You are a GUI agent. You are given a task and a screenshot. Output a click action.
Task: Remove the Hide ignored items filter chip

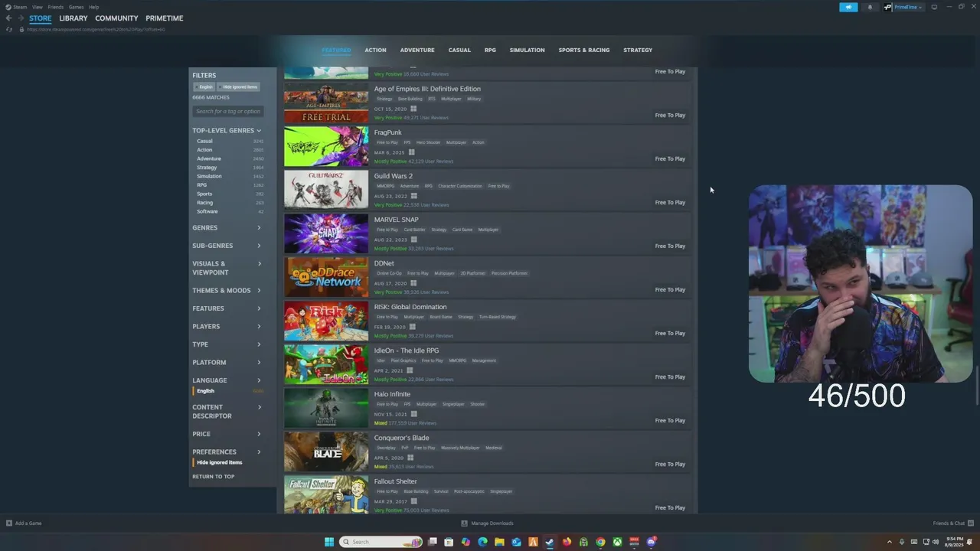[x=238, y=87]
